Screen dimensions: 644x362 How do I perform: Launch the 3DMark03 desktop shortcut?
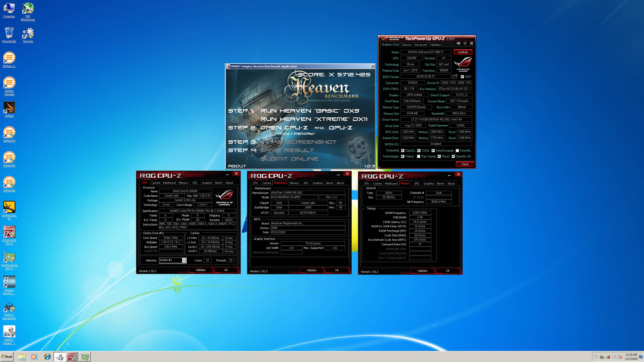[9, 134]
